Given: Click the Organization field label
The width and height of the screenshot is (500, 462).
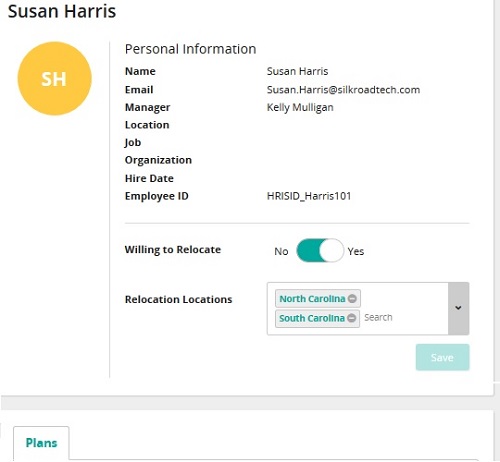Looking at the screenshot, I should 158,160.
